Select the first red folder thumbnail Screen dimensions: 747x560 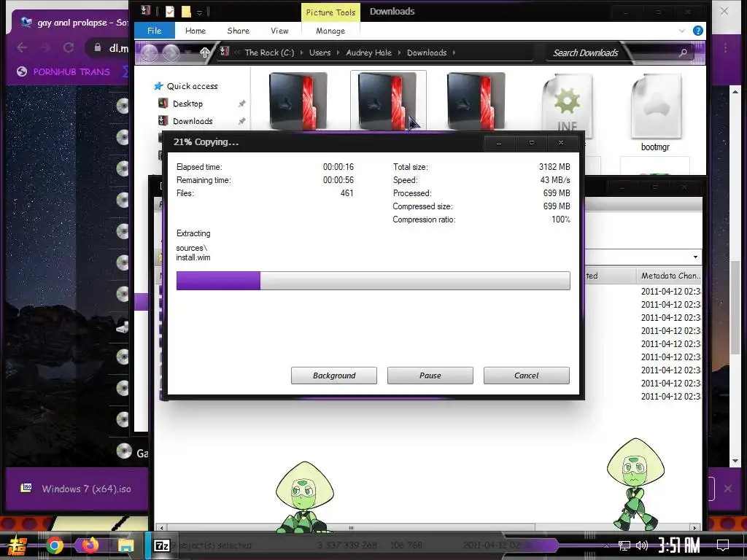298,101
